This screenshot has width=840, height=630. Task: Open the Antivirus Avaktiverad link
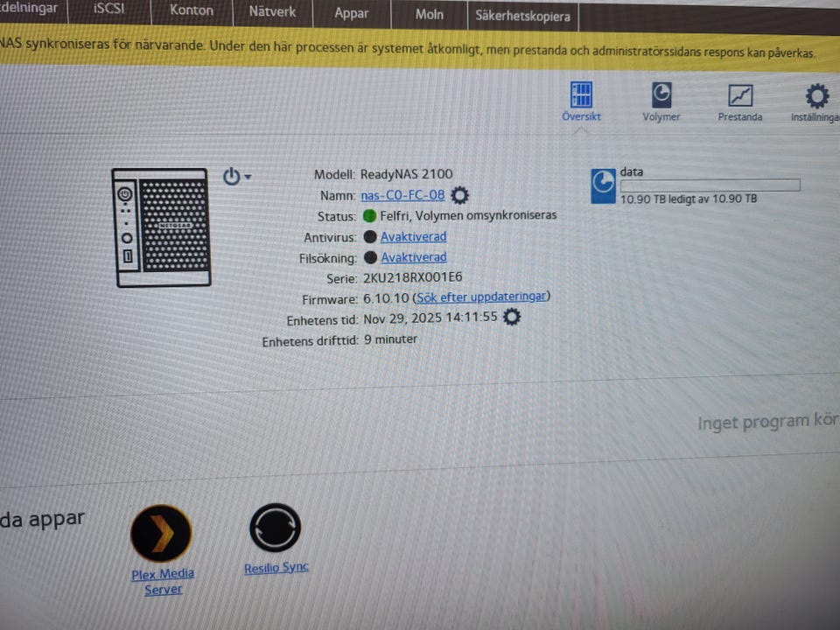(414, 236)
